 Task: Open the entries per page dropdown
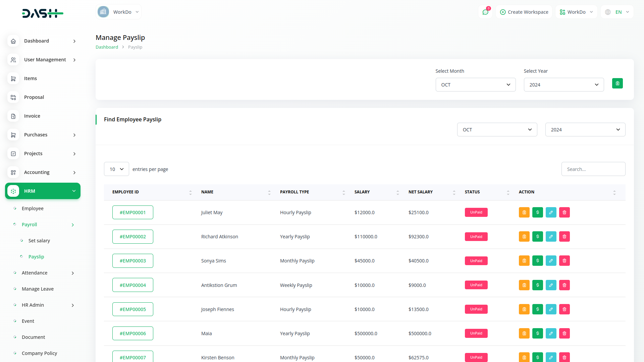click(x=116, y=169)
